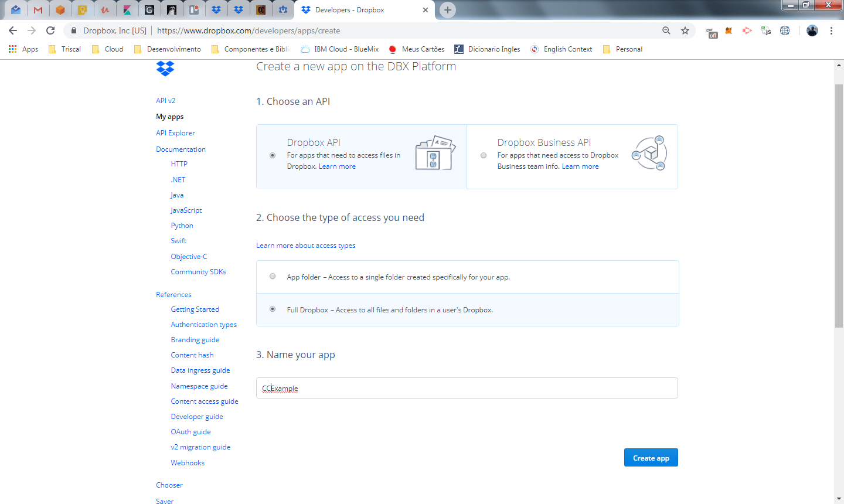Click the page vertical scrollbar
The image size is (844, 504).
tap(839, 205)
